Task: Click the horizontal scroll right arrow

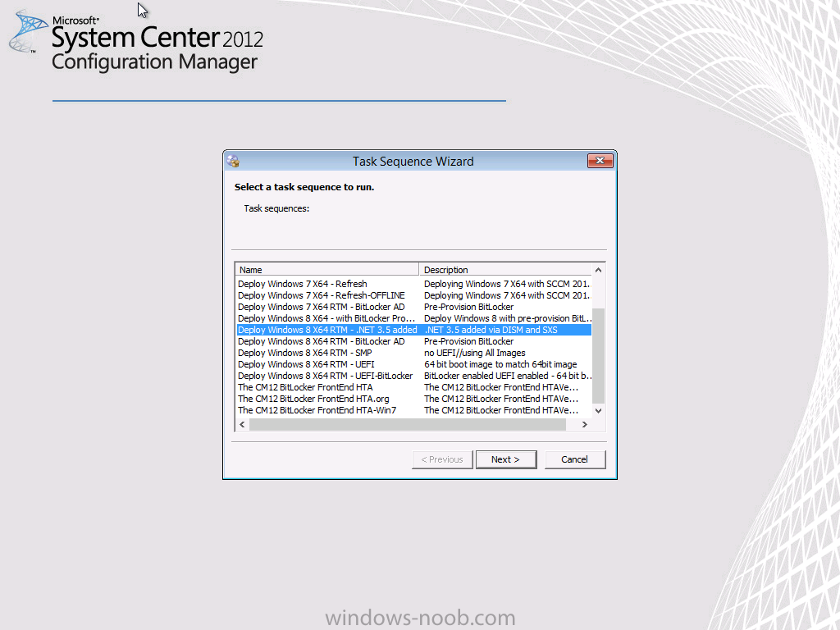Action: point(584,424)
